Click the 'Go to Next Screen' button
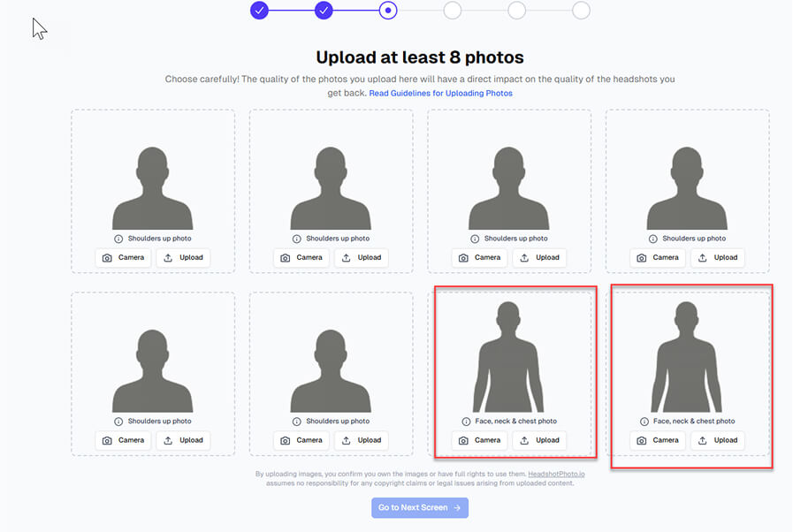 [x=419, y=507]
